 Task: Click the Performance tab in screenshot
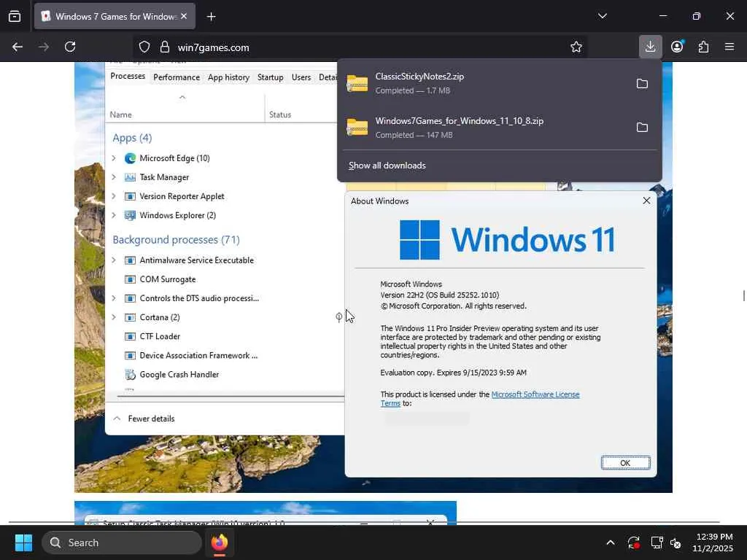[177, 77]
